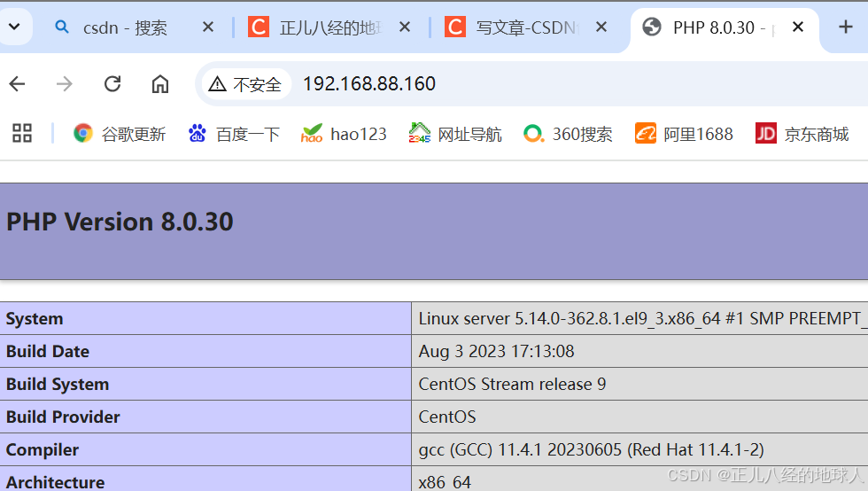The width and height of the screenshot is (868, 491).
Task: Open the tab search dropdown chevron
Action: pyautogui.click(x=14, y=27)
